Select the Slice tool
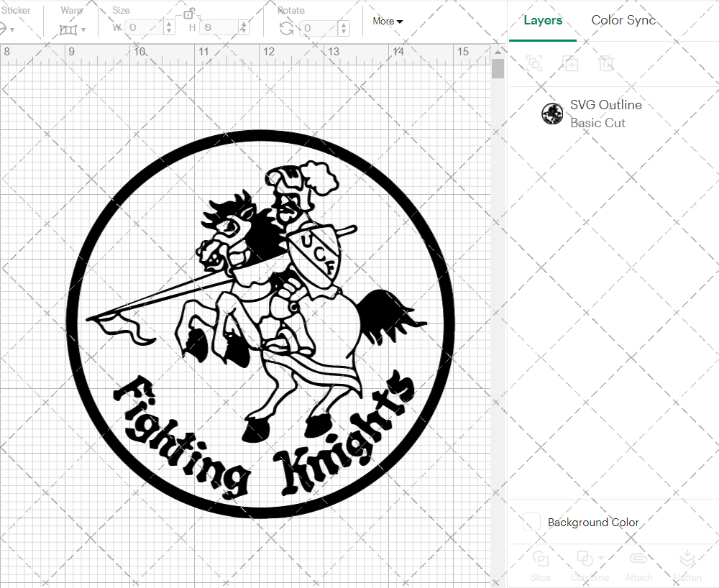 540,565
